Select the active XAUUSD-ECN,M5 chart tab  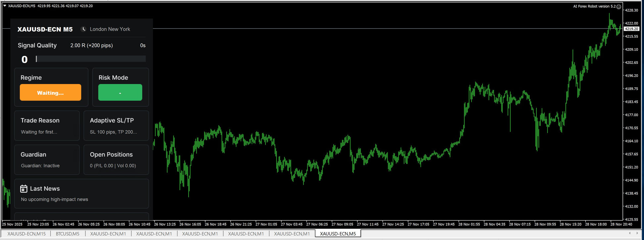338,234
